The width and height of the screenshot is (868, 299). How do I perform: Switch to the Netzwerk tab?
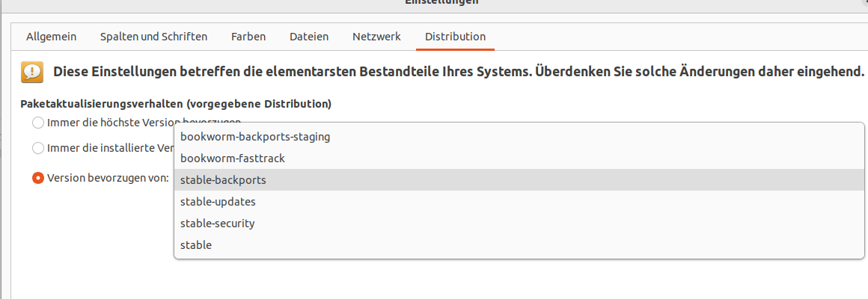(x=376, y=37)
